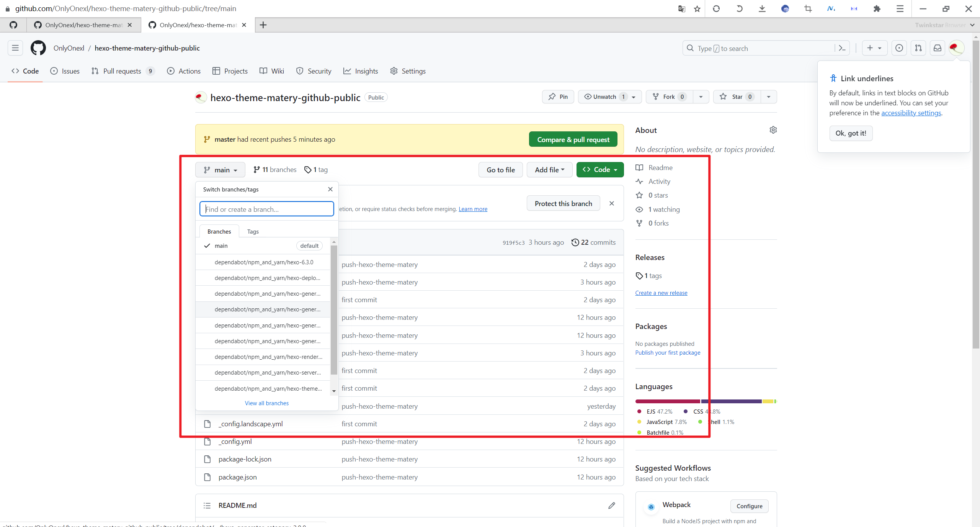
Task: Click Compare & pull request button
Action: click(x=573, y=139)
